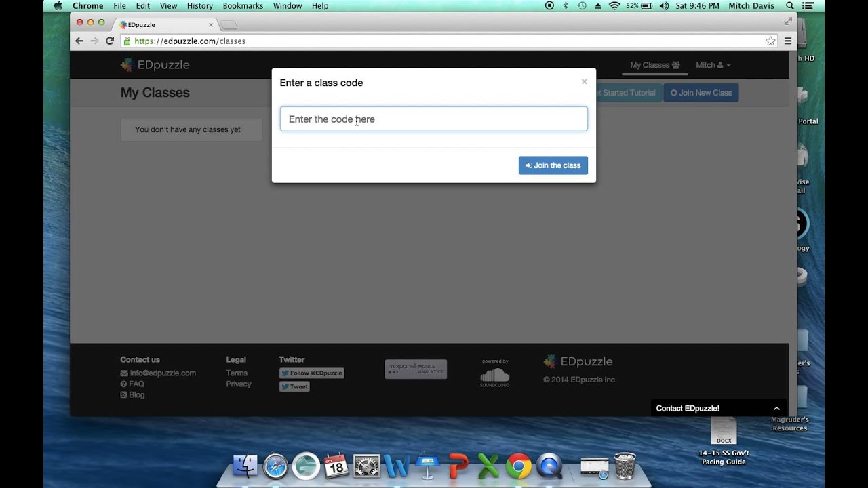Open the Chrome hamburger menu
868x488 pixels.
(x=787, y=41)
